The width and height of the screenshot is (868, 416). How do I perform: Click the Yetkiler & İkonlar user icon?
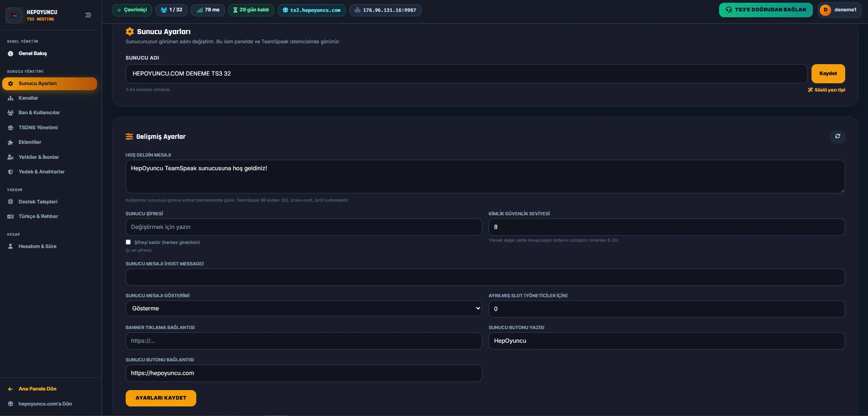tap(10, 157)
